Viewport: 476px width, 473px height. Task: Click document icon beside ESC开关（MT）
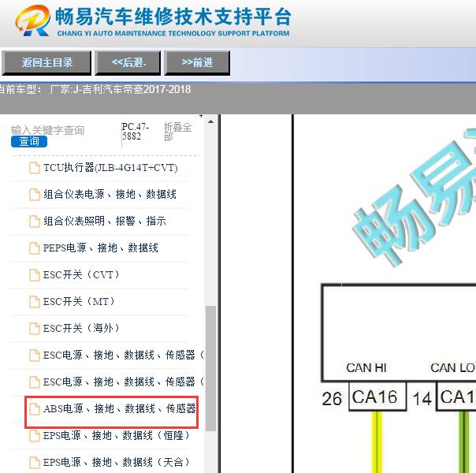35,302
